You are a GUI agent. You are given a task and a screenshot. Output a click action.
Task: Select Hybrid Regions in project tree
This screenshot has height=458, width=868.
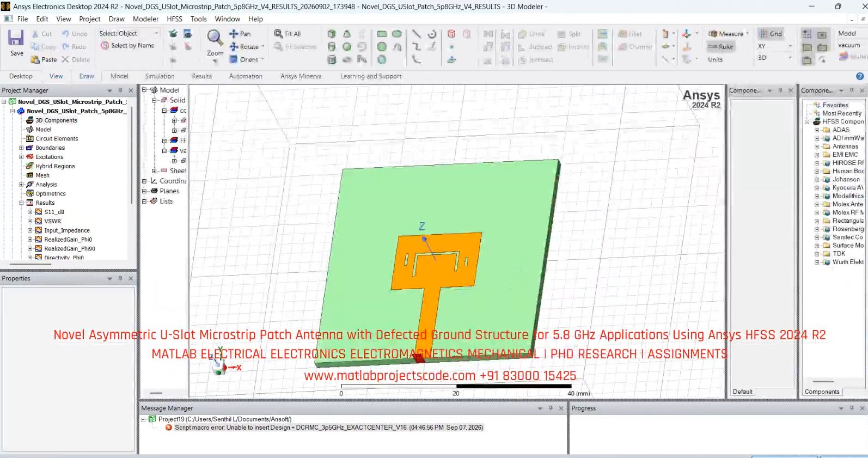click(x=55, y=166)
